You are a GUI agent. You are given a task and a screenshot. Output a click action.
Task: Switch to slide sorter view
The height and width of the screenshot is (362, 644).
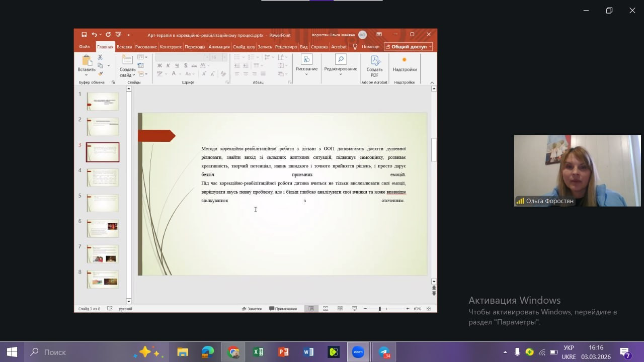tap(326, 309)
